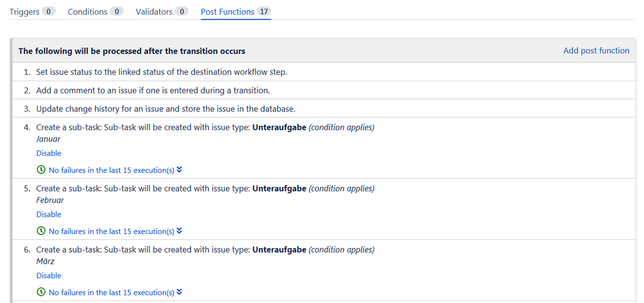Click "(condition applies)" in post function 5
The height and width of the screenshot is (303, 644).
click(341, 188)
